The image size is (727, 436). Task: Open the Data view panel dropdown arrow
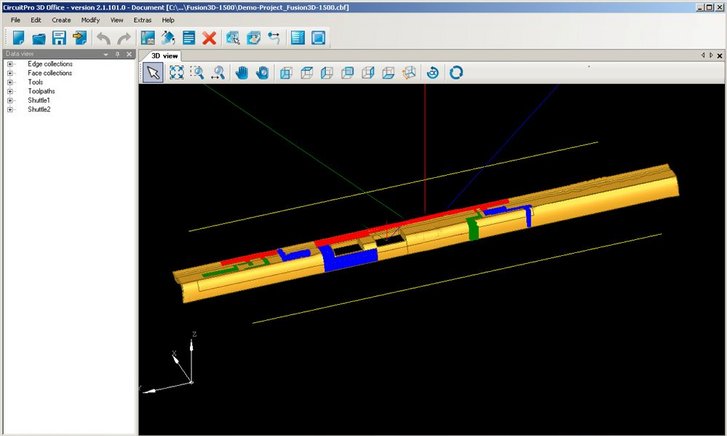click(x=106, y=54)
